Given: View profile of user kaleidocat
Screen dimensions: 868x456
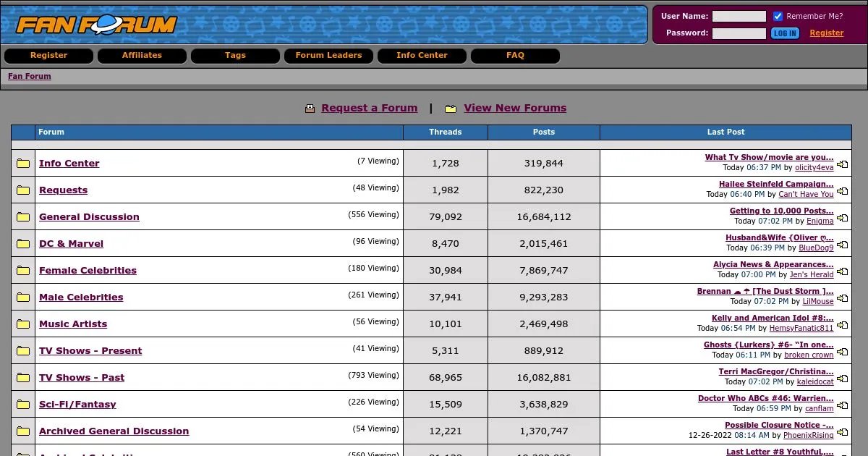Looking at the screenshot, I should (x=815, y=382).
